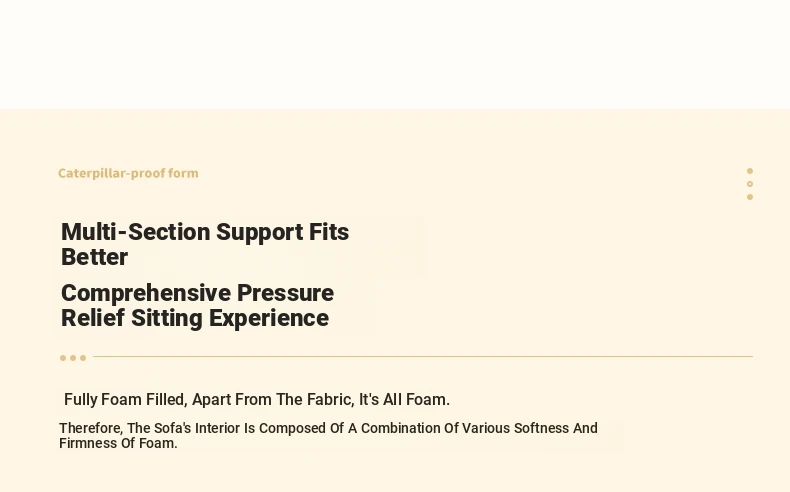Image resolution: width=790 pixels, height=492 pixels.
Task: Open the "Caterpillar-proof form" label
Action: [x=128, y=173]
